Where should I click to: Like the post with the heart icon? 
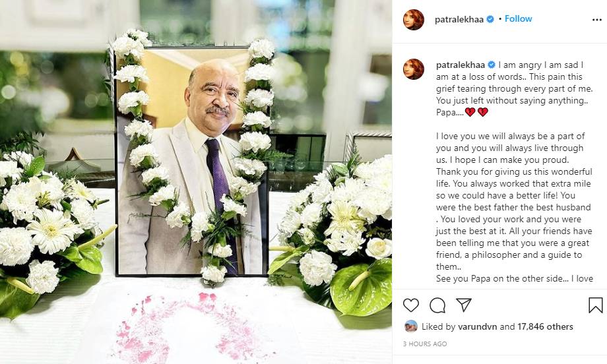click(x=411, y=305)
